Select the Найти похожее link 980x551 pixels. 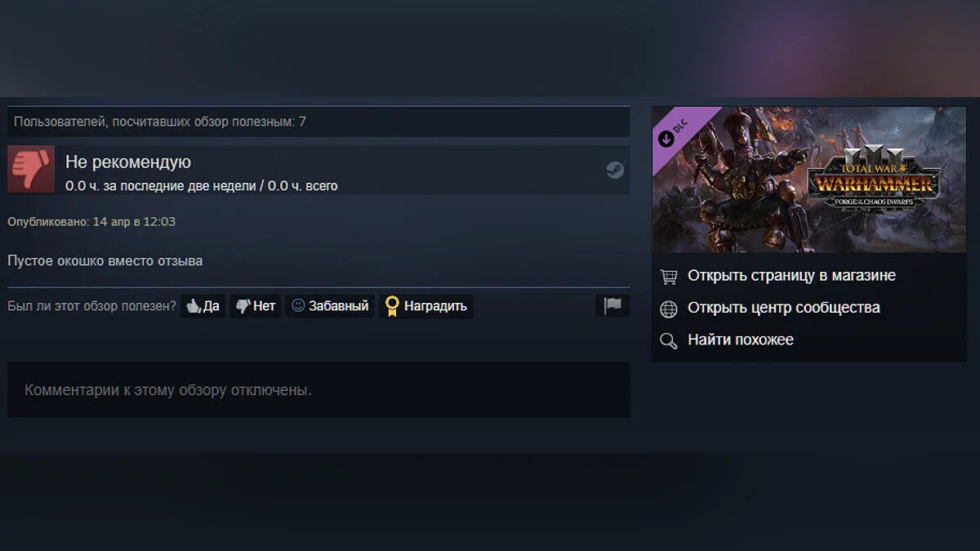click(741, 340)
